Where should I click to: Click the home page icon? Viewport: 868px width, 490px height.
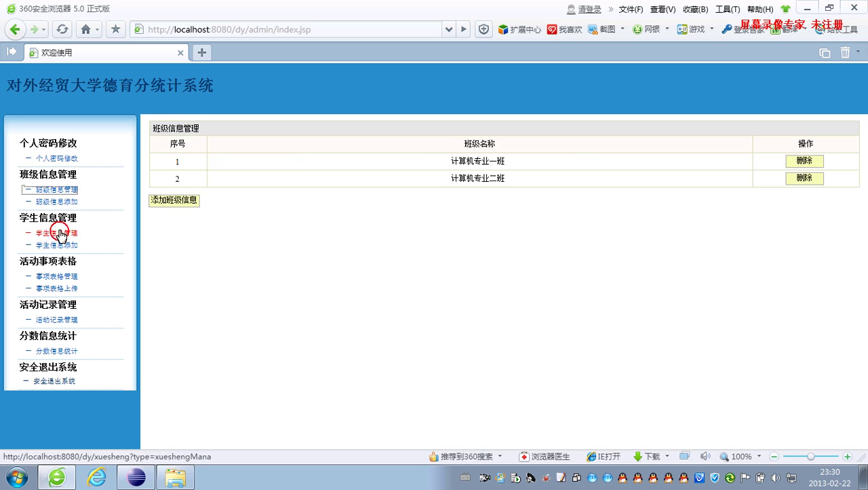tap(85, 29)
